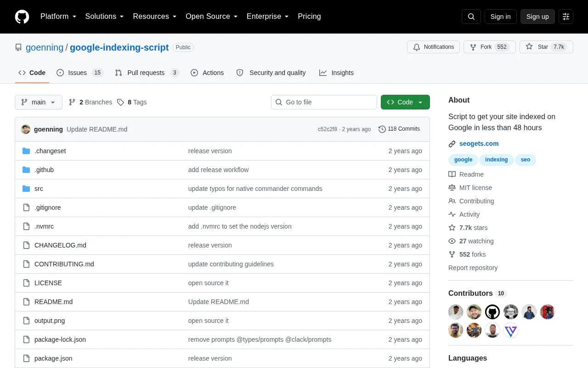The width and height of the screenshot is (588, 368).
Task: Click the file icon beside LICENSE
Action: (26, 283)
